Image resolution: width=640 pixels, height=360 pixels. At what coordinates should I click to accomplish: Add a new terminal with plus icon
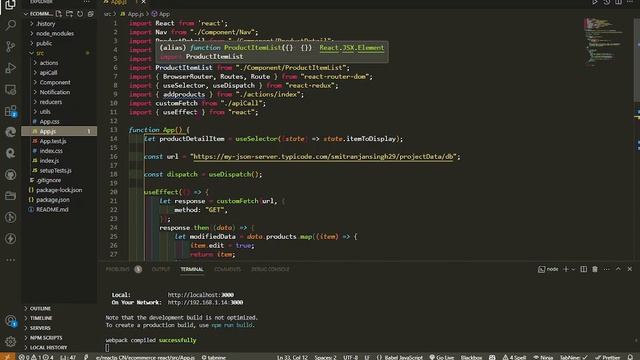566,269
